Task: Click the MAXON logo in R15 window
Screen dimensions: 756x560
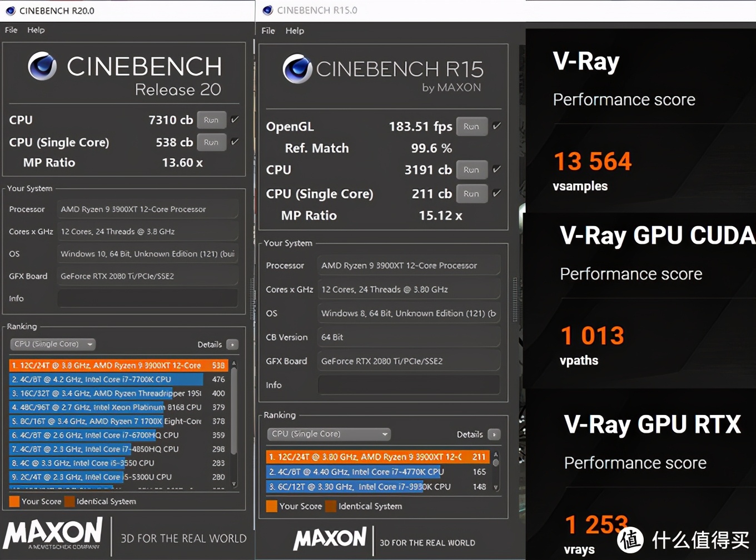Action: click(330, 539)
